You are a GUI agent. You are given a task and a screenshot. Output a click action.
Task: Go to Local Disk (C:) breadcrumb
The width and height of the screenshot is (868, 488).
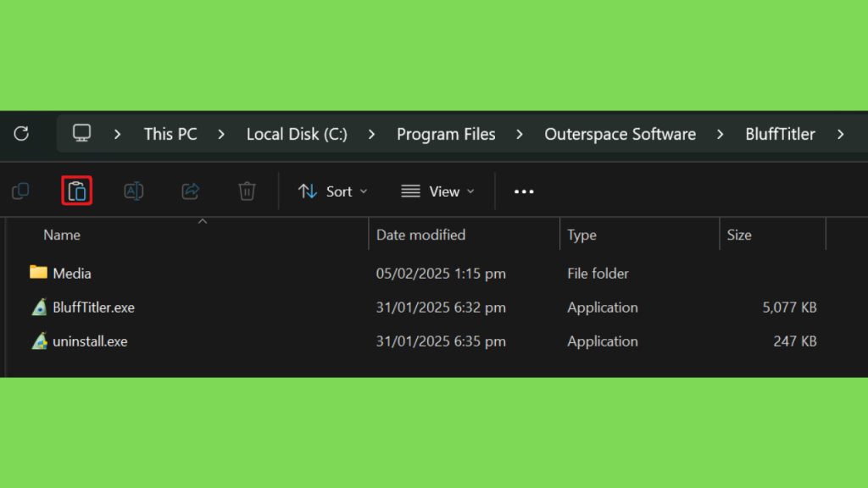(x=297, y=134)
